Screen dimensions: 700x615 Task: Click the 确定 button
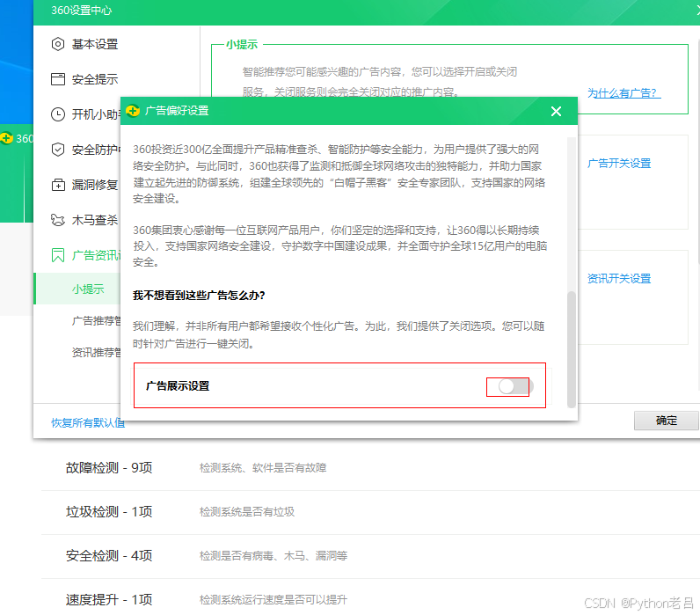tap(666, 421)
